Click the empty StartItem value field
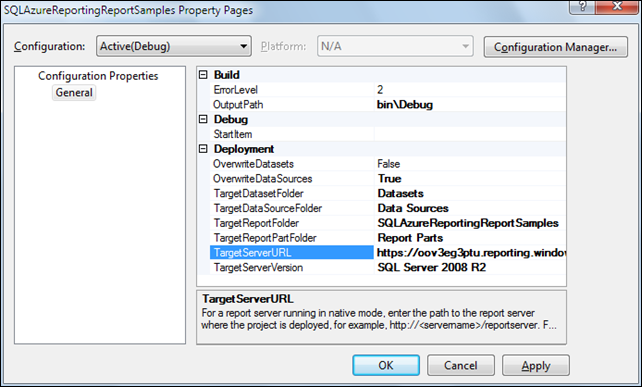This screenshot has width=642, height=387. (470, 134)
